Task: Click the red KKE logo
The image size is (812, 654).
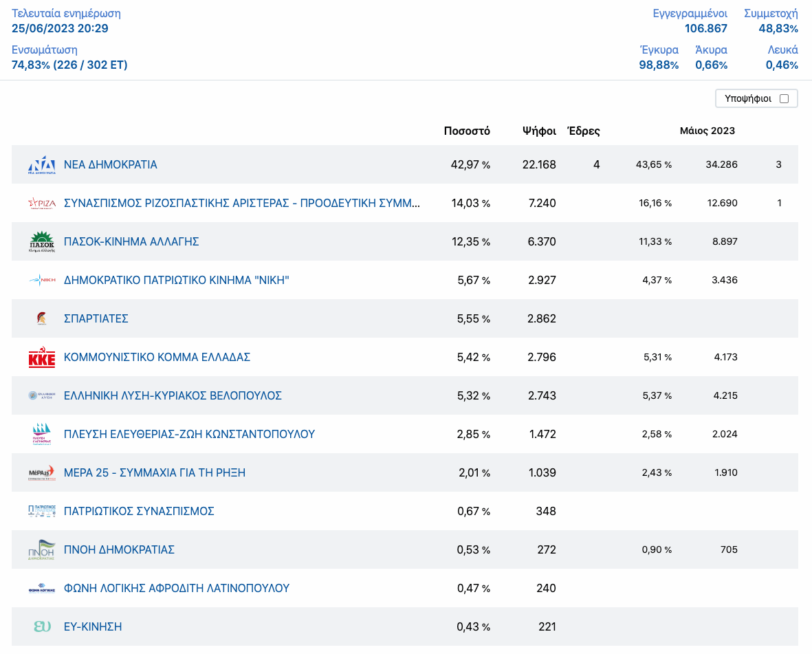Action: [x=41, y=358]
